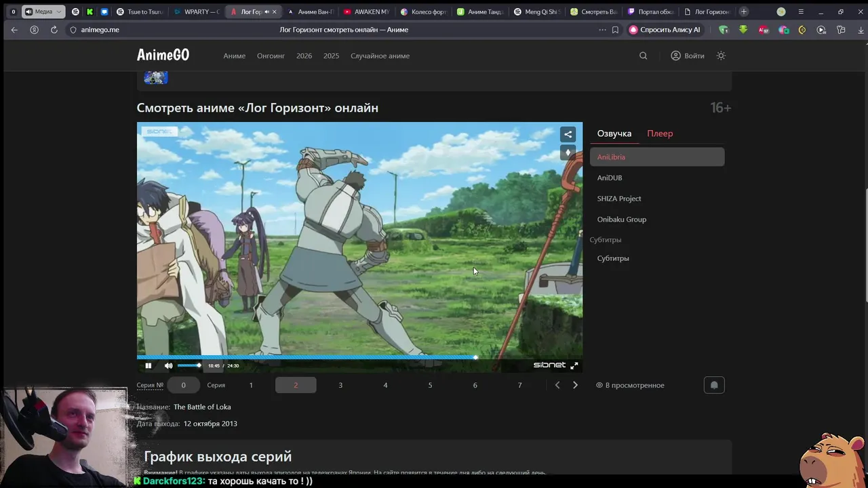Open Случайное аниме menu item
The width and height of the screenshot is (868, 488).
pos(380,56)
